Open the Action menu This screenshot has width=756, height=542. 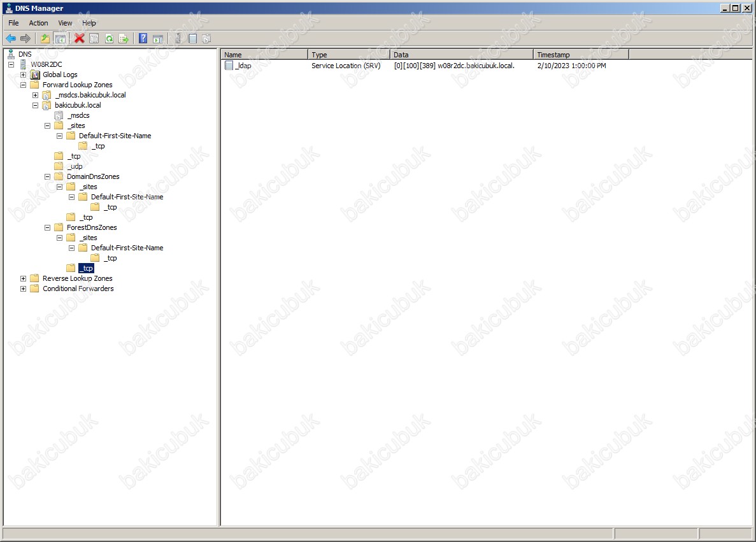click(38, 23)
